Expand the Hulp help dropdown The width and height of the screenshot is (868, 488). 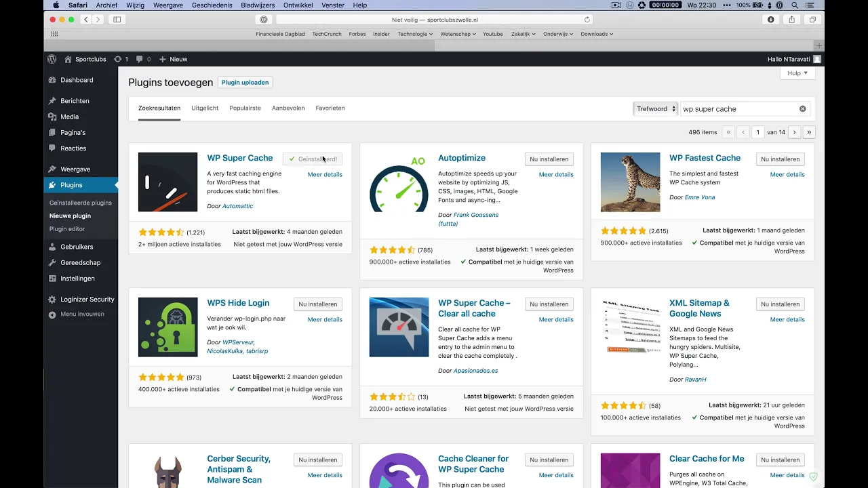pos(797,73)
